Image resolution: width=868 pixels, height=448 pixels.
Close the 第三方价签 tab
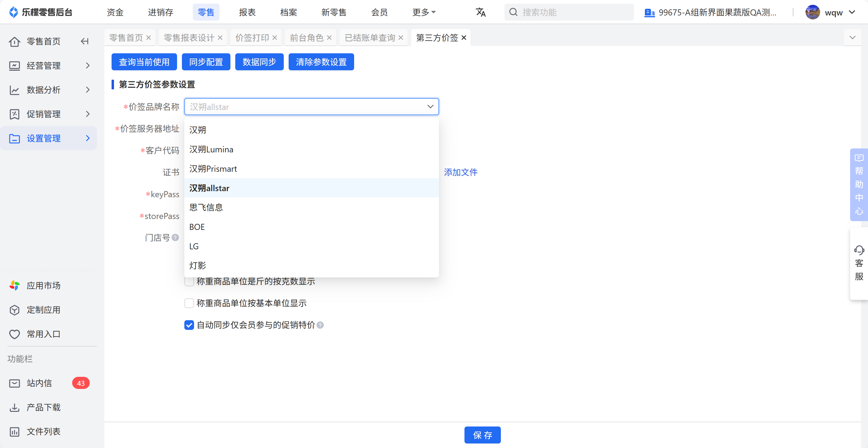pyautogui.click(x=464, y=38)
